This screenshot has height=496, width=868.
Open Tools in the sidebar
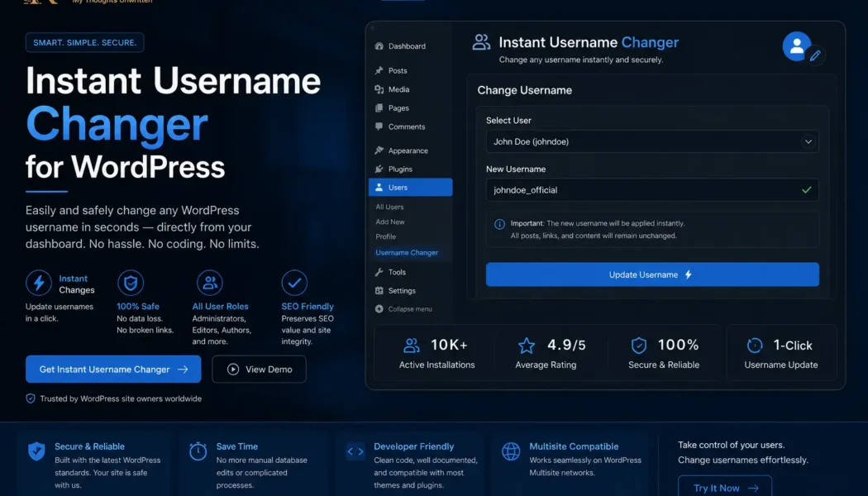391,272
